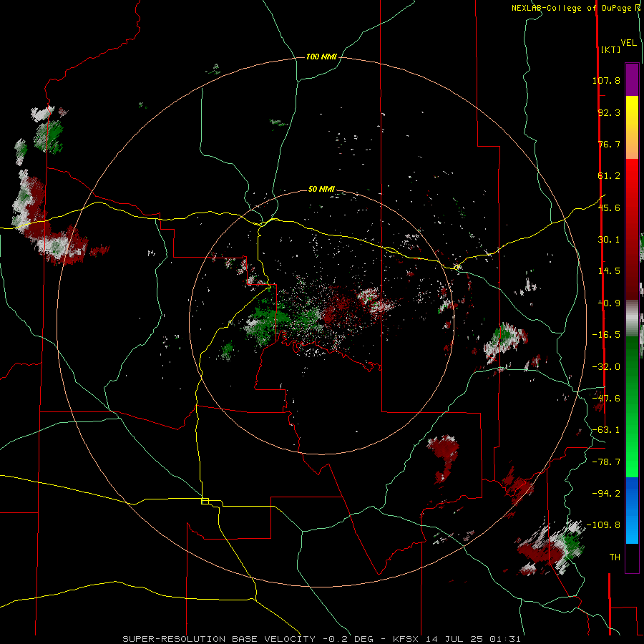Click the 100 NMI range ring label
644x644 pixels.
tap(321, 57)
